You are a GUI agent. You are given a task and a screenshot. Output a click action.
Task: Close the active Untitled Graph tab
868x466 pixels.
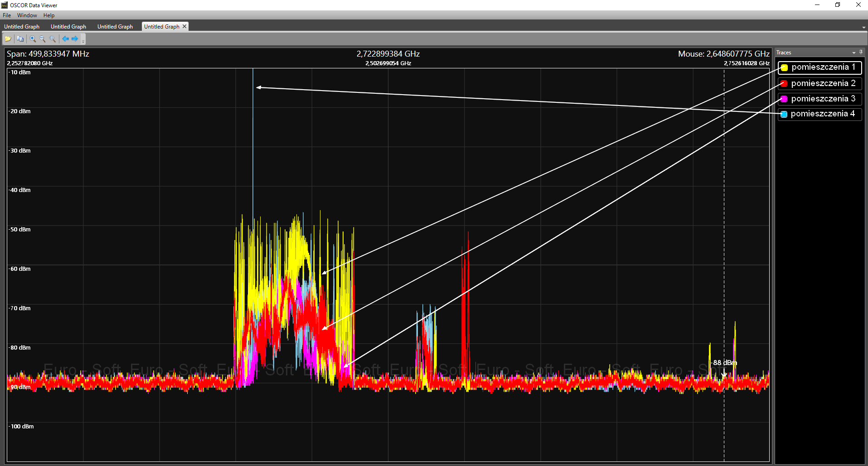(x=184, y=27)
